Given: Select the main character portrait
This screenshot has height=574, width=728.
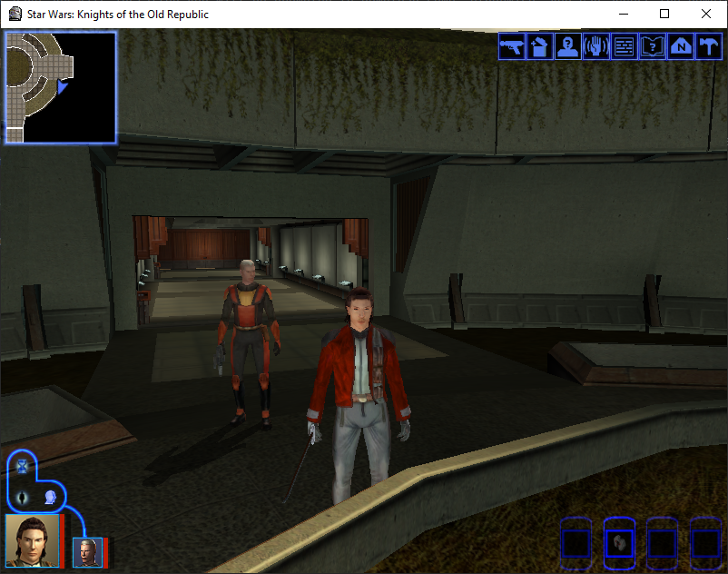Looking at the screenshot, I should 32,540.
